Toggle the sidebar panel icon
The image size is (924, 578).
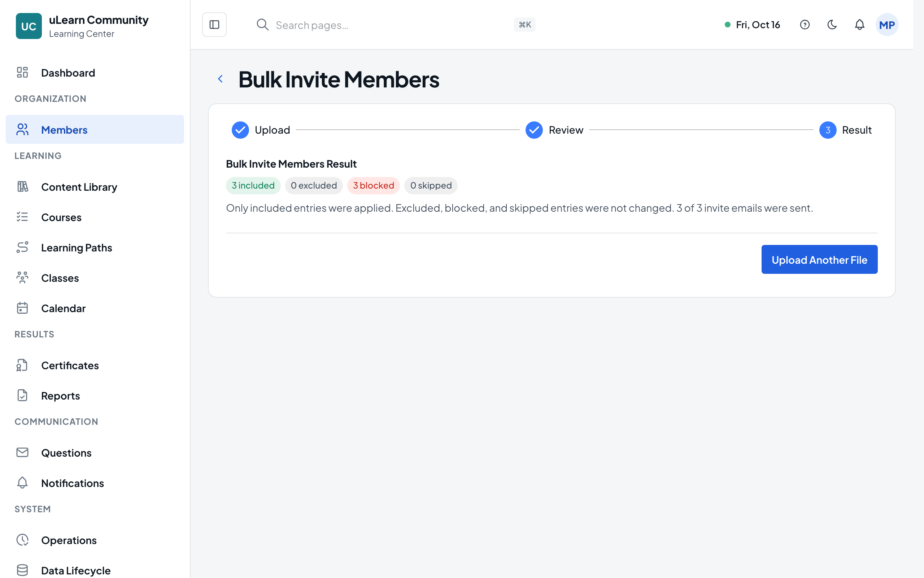(x=214, y=25)
